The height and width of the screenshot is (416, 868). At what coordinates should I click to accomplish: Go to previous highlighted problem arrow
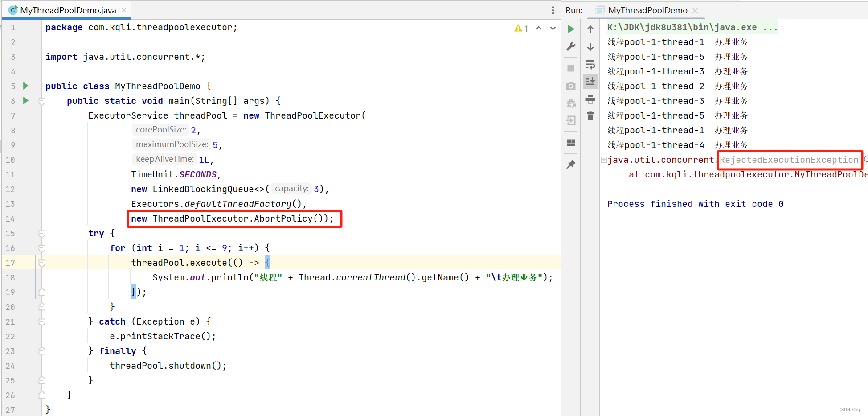coord(539,28)
